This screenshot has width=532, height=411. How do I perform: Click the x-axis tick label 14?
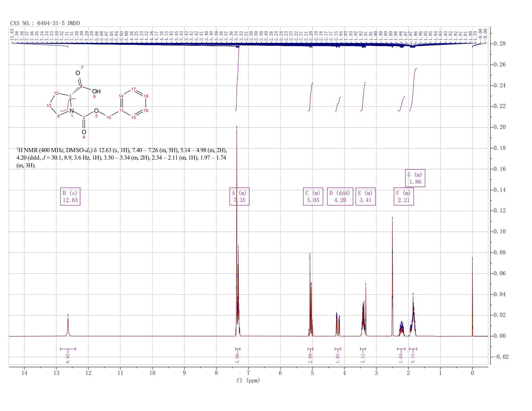24,373
